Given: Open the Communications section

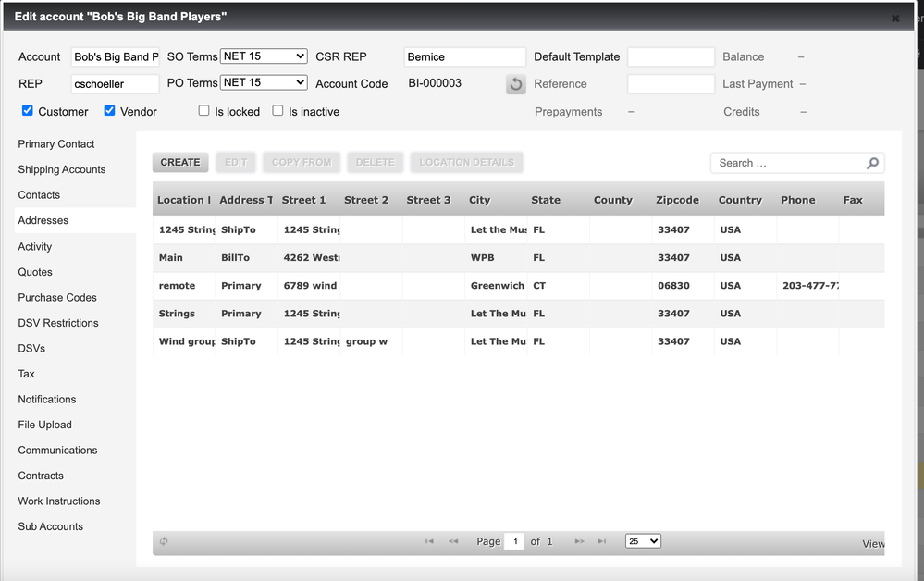Looking at the screenshot, I should [x=57, y=450].
